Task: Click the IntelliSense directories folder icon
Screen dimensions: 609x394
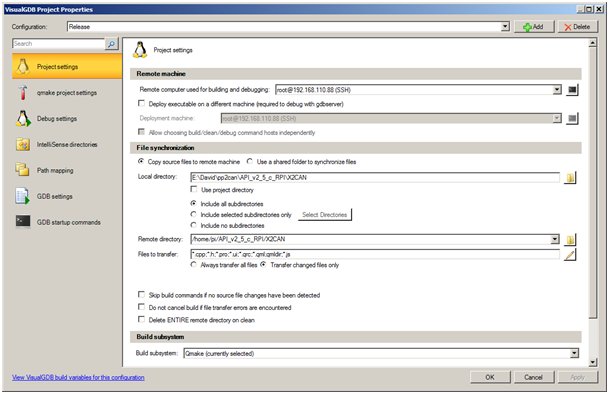Action: pos(23,145)
